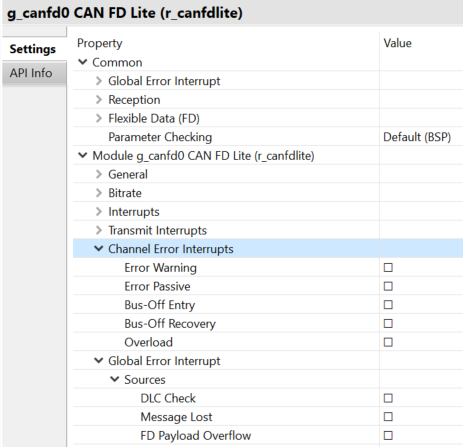Open Parameter Checking Default (BSP) value
Image resolution: width=463 pixels, height=447 pixels.
(417, 137)
